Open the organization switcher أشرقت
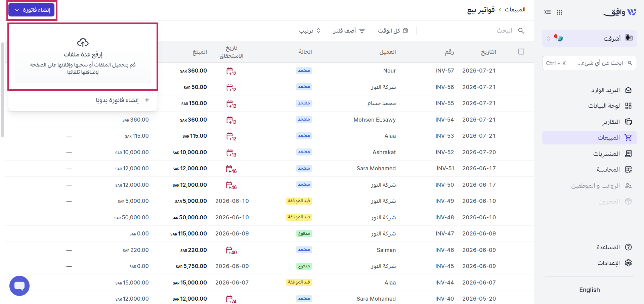644x304 pixels. (589, 38)
